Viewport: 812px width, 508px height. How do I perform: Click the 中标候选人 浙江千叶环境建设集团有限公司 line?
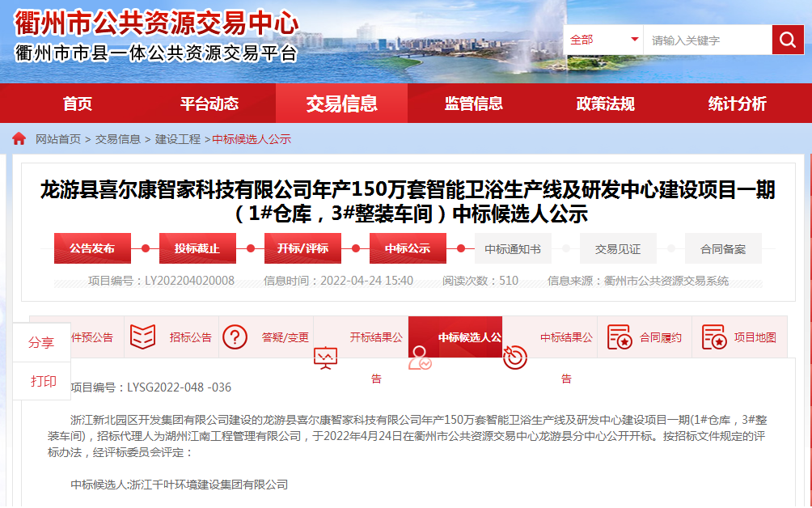tap(180, 485)
